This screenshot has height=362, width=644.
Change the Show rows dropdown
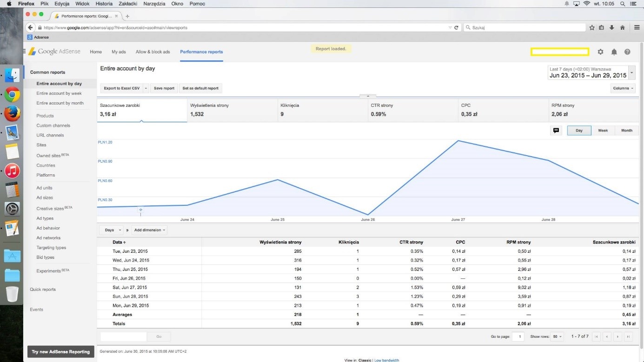point(557,336)
